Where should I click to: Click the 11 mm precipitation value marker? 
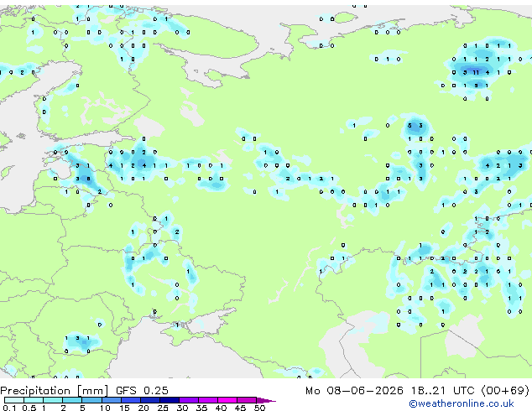click(x=476, y=72)
